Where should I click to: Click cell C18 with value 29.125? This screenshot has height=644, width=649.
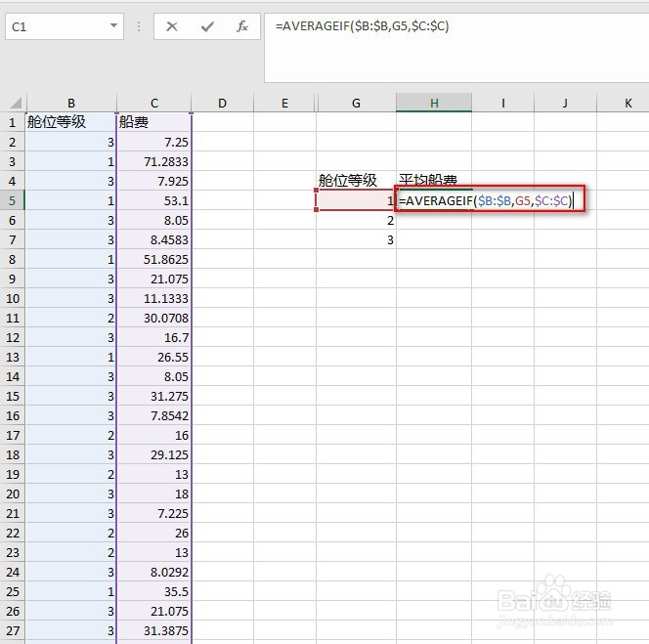[154, 454]
